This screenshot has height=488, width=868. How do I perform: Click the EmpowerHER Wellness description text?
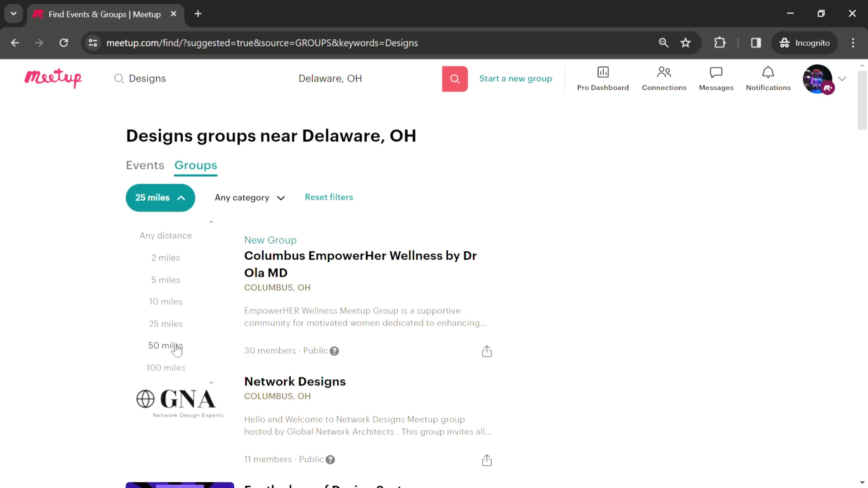pos(365,317)
